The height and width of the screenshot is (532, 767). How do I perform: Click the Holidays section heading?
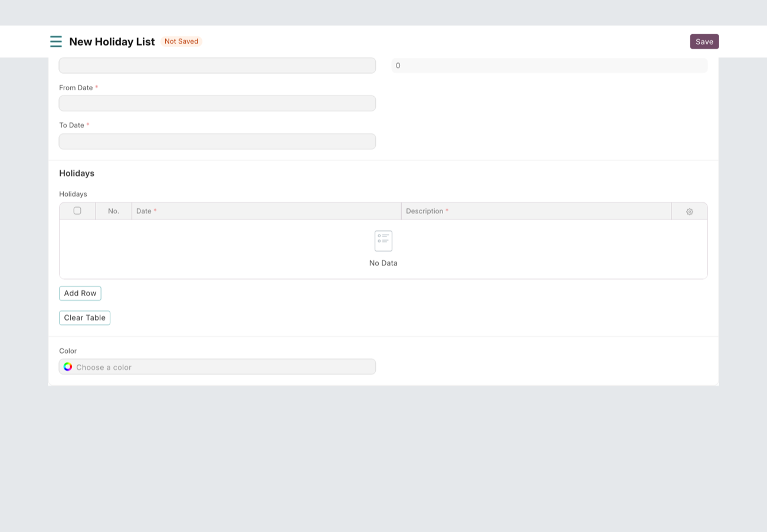click(77, 173)
